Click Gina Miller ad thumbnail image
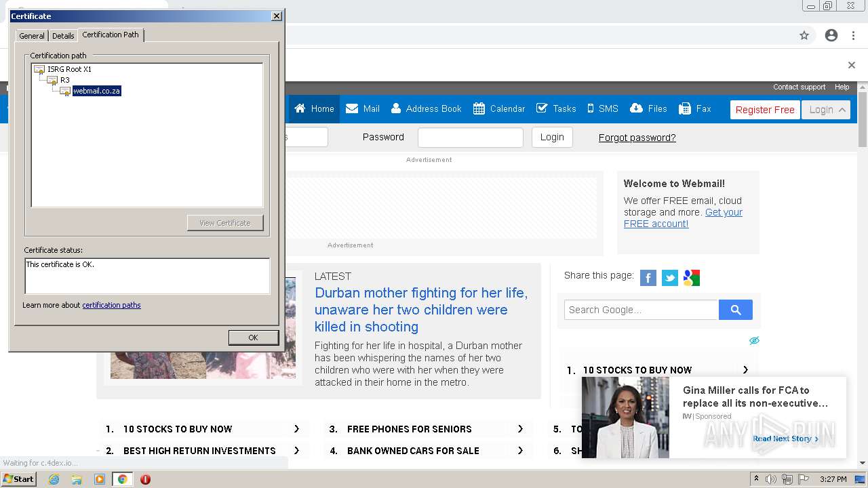 625,418
